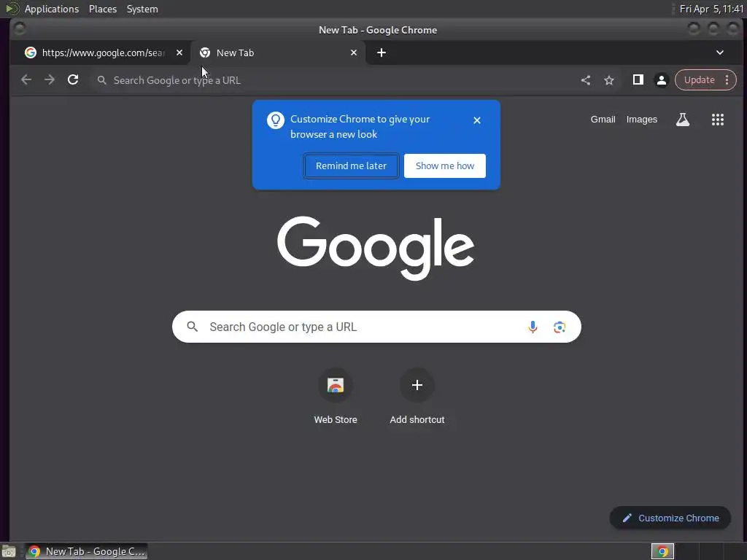Click the Remind me later button
Screen dimensions: 747x560
(351, 166)
